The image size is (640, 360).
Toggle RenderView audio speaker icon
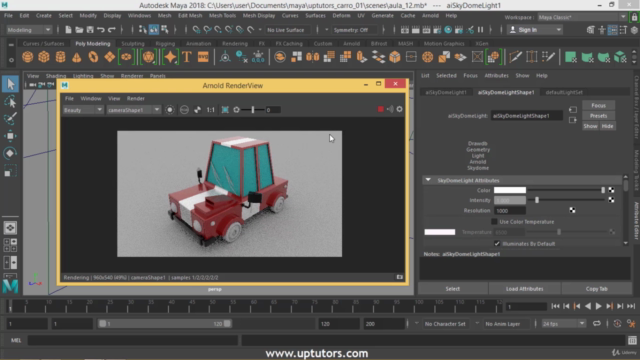pyautogui.click(x=390, y=109)
